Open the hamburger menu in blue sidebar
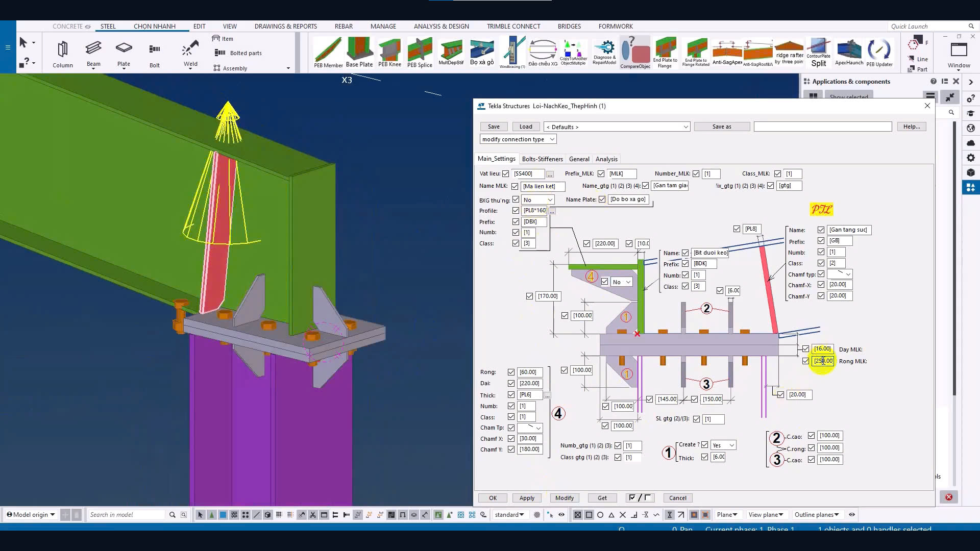Screen dimensions: 980x551 pyautogui.click(x=8, y=47)
